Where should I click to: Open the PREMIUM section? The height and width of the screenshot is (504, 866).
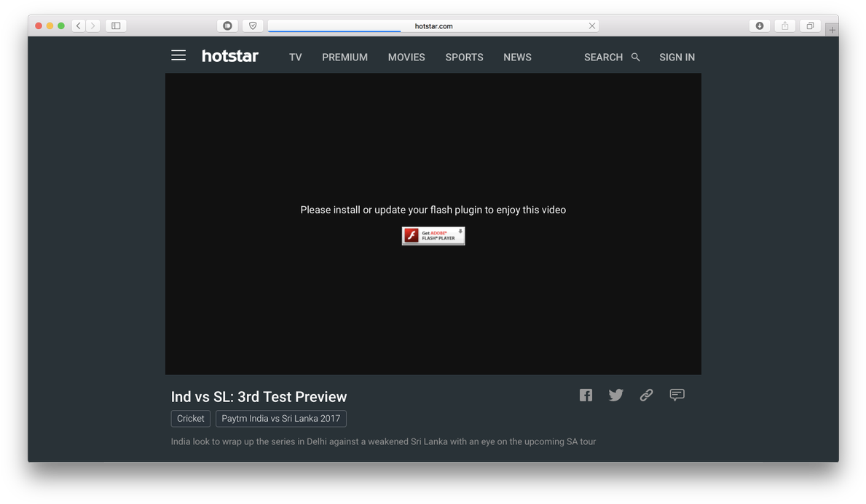click(345, 58)
